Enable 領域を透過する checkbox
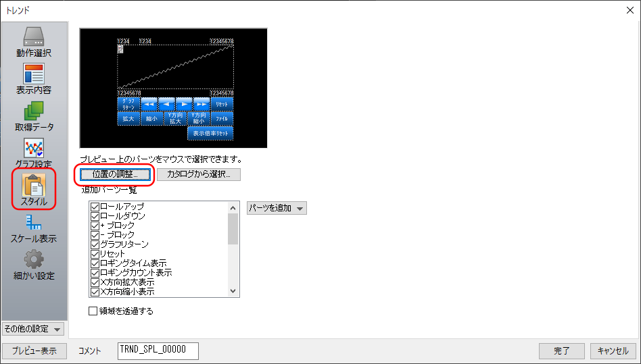Image resolution: width=641 pixels, height=364 pixels. [93, 311]
